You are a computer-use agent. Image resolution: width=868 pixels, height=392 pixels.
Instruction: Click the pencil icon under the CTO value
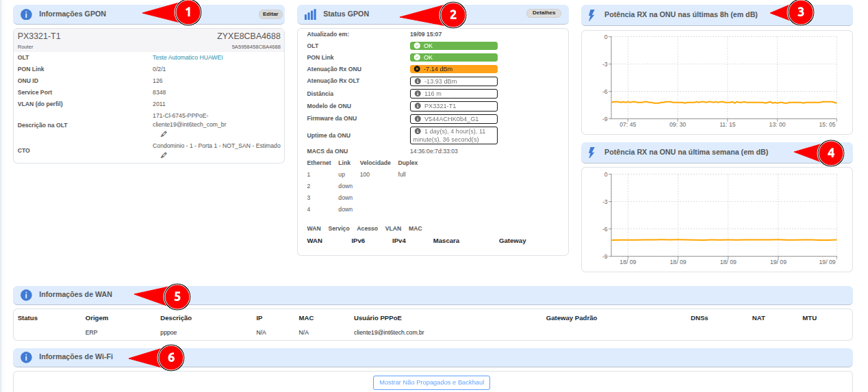point(164,155)
